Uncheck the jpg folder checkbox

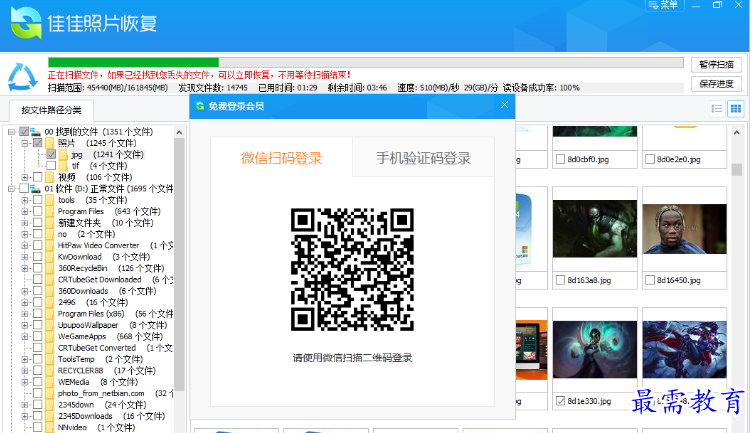(x=51, y=155)
